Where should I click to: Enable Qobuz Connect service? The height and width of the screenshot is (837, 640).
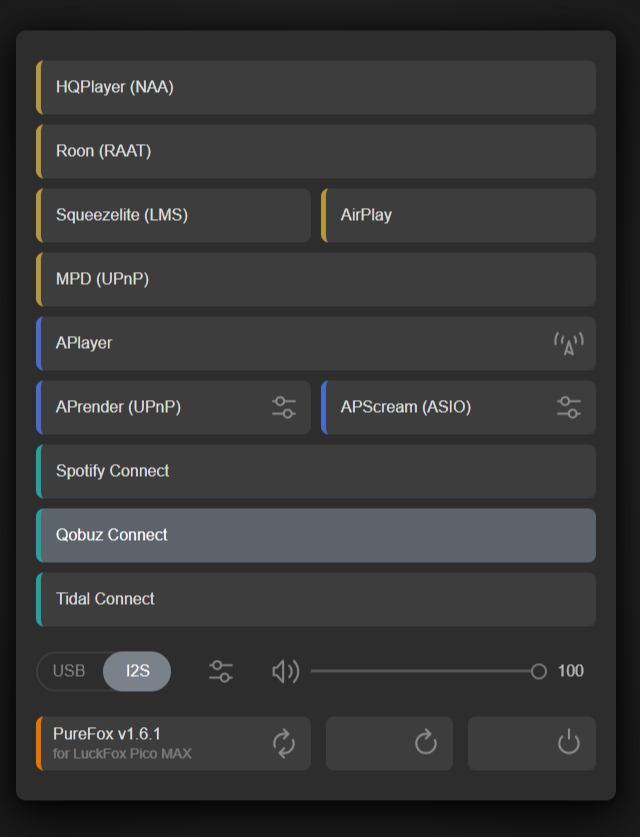pos(316,535)
